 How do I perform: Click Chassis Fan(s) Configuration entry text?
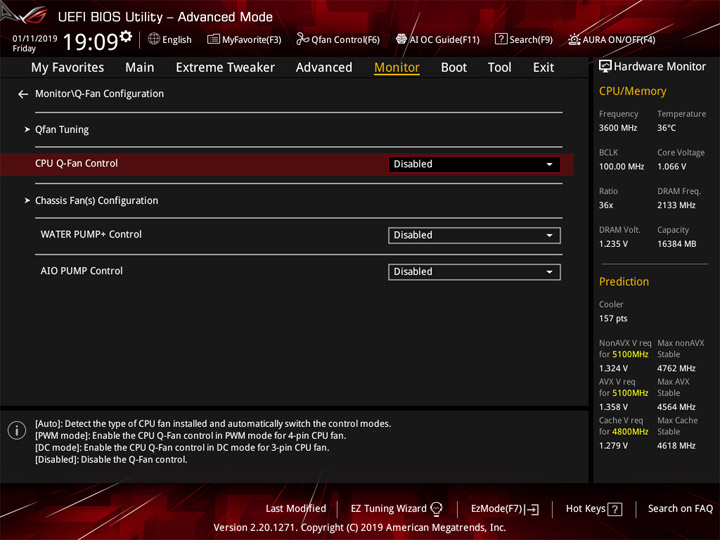pos(96,201)
